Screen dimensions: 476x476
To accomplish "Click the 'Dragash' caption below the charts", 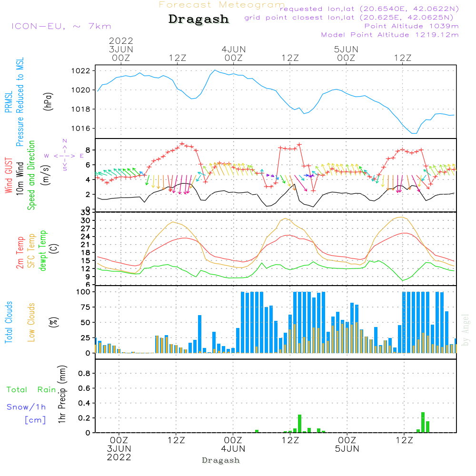I will [x=221, y=460].
